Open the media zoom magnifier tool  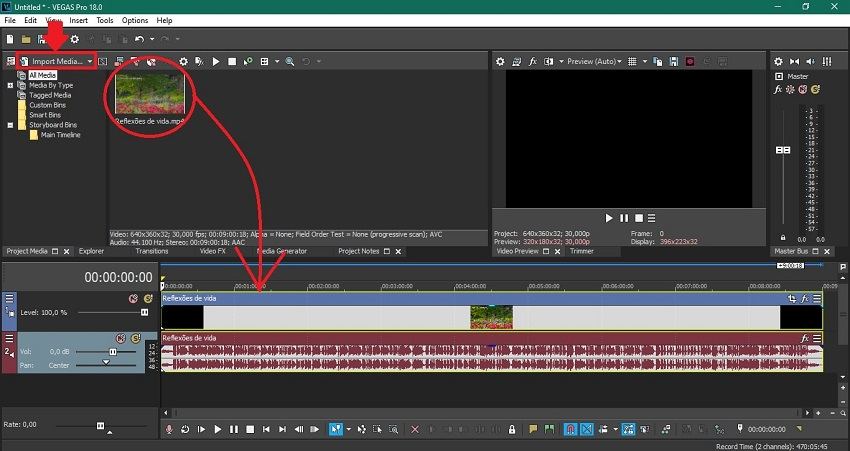tap(290, 61)
